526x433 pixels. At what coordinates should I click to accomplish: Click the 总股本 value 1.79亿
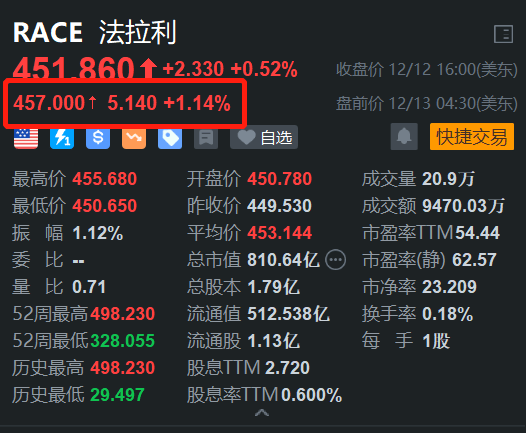click(273, 287)
